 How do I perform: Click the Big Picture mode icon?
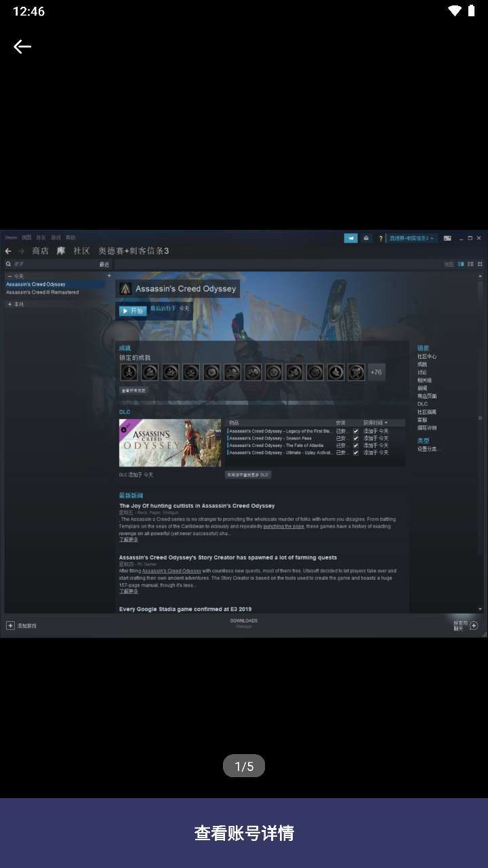[x=447, y=238]
